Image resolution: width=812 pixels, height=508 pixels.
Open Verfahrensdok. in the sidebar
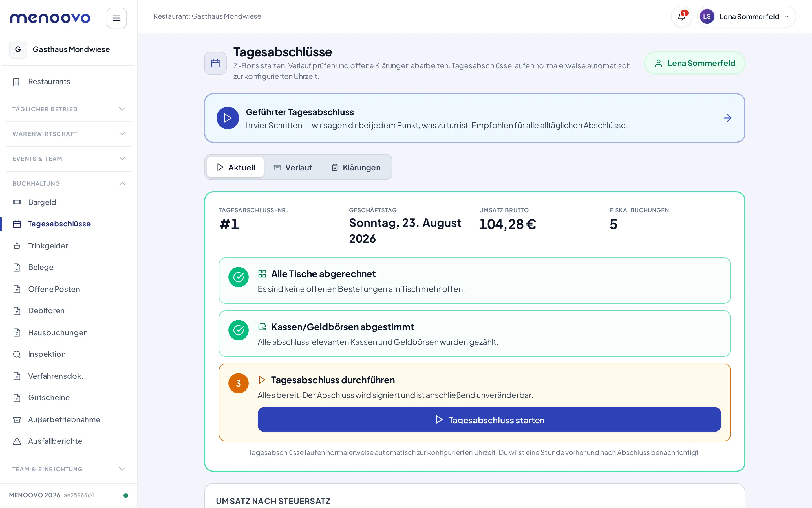pyautogui.click(x=69, y=376)
